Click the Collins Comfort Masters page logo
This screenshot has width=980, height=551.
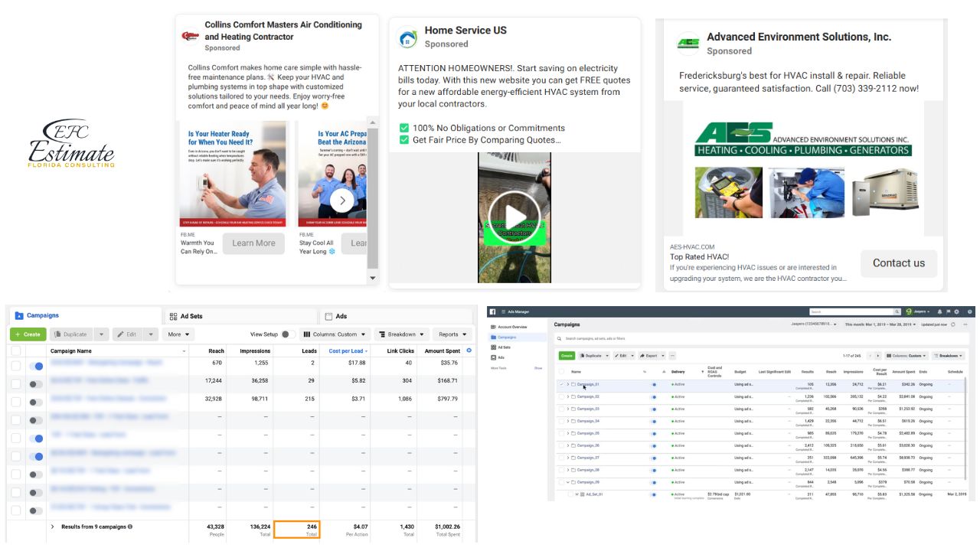point(190,36)
